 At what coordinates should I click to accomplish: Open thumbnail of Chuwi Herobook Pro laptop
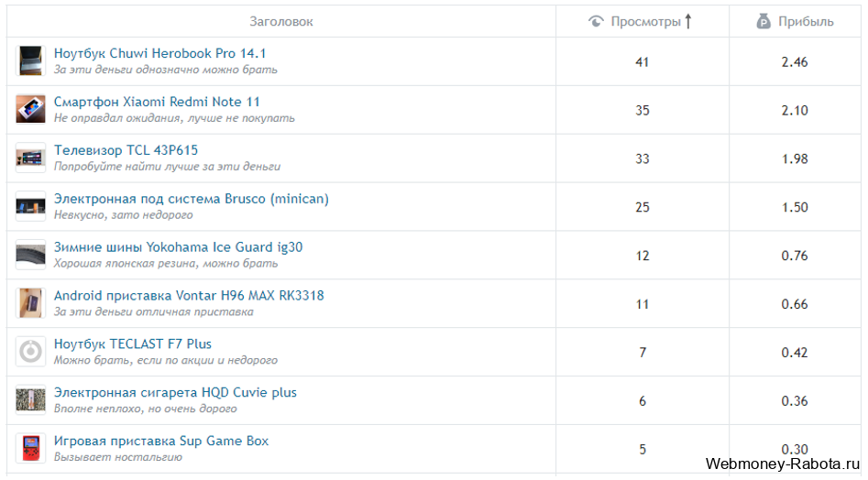(30, 60)
